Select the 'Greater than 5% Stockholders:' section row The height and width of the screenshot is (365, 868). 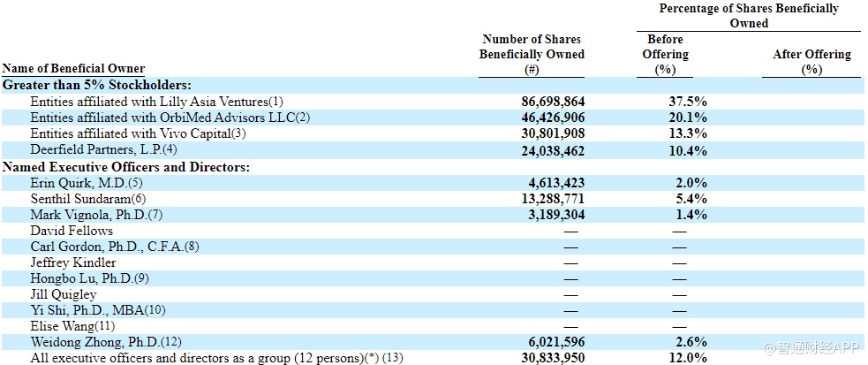[x=432, y=86]
